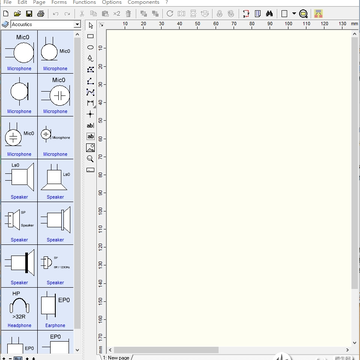Viewport: 360px width, 360px height.
Task: Click the magnifier zoom icon in top toolbar
Action: coord(303,14)
